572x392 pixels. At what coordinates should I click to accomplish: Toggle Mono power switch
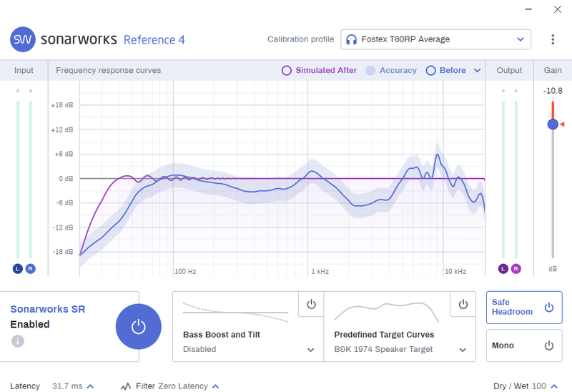click(549, 346)
